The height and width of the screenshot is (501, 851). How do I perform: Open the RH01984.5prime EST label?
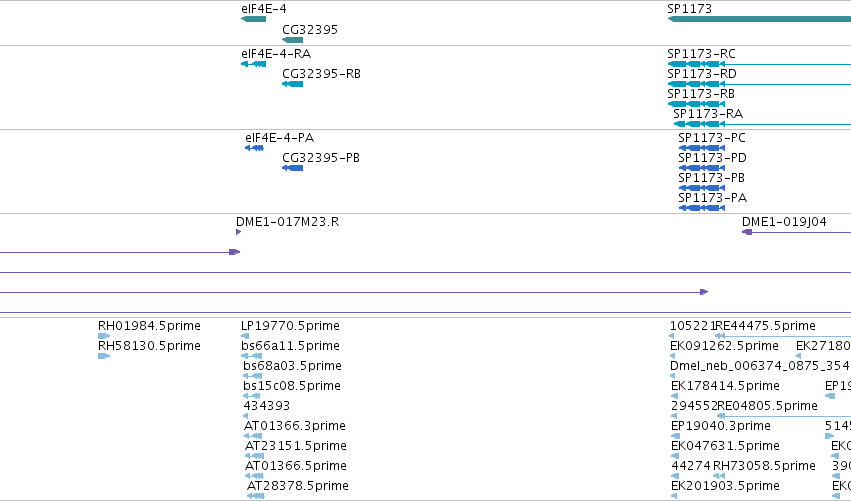(149, 326)
